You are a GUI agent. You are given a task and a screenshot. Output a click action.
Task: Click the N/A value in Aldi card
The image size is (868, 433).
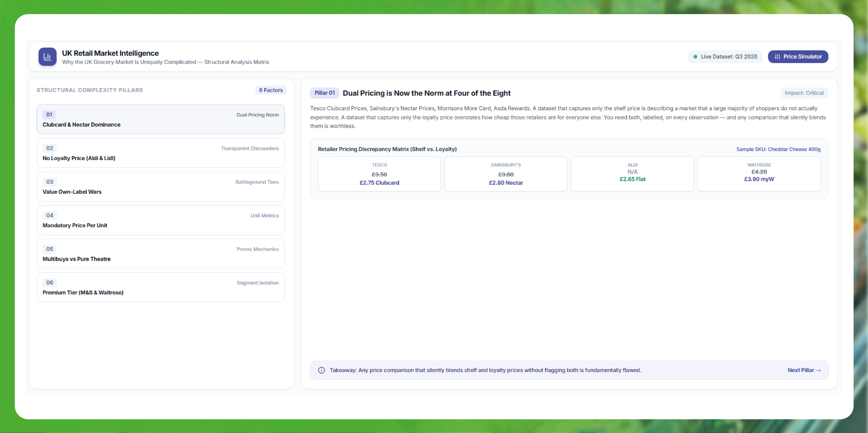point(632,172)
